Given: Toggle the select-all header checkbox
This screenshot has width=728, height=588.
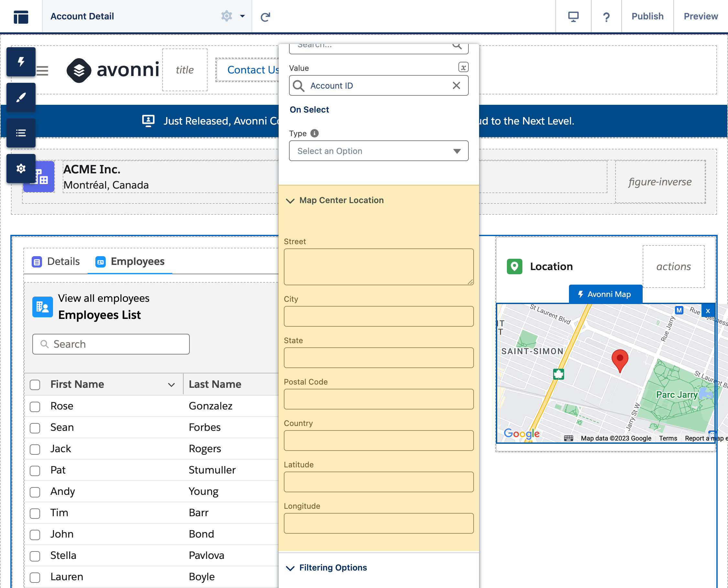Looking at the screenshot, I should (x=35, y=385).
